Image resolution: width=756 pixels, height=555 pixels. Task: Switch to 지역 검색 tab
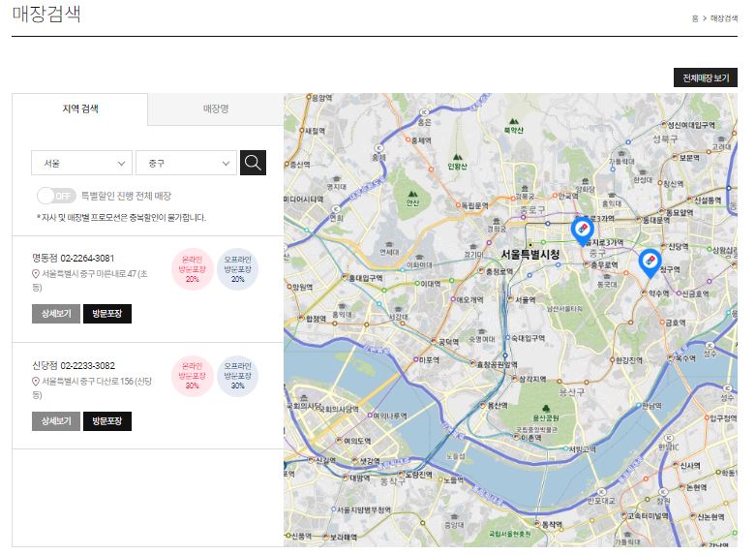tap(80, 109)
